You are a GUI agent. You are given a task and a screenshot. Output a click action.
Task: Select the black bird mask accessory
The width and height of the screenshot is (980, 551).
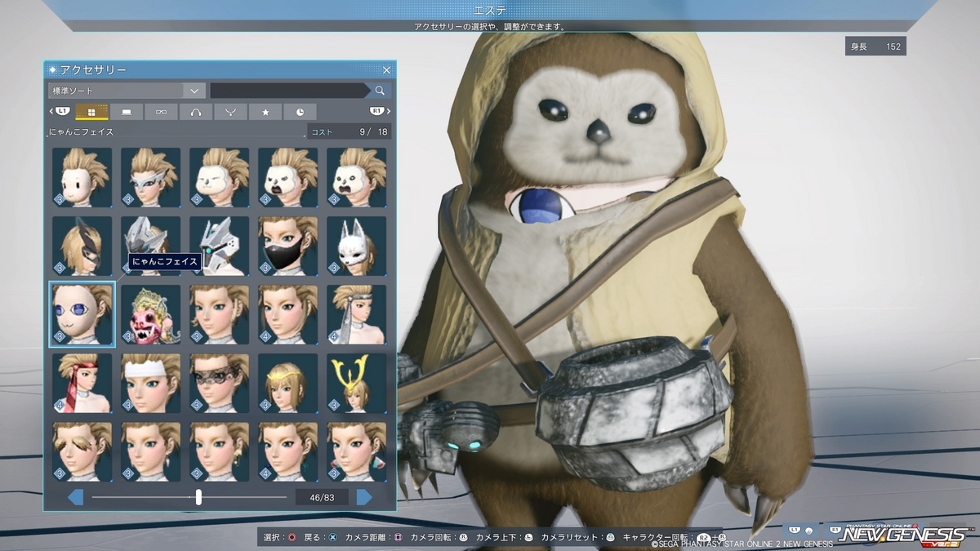click(x=82, y=246)
